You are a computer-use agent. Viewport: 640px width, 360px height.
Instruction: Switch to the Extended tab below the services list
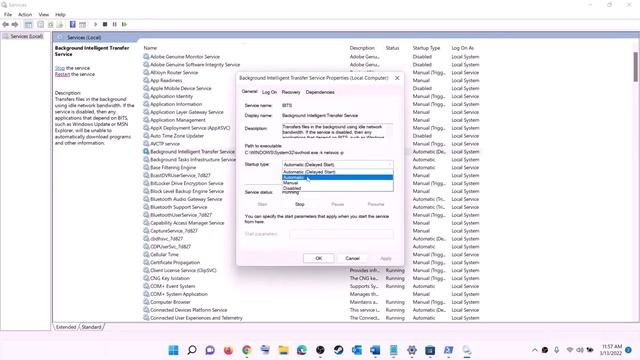[x=66, y=327]
